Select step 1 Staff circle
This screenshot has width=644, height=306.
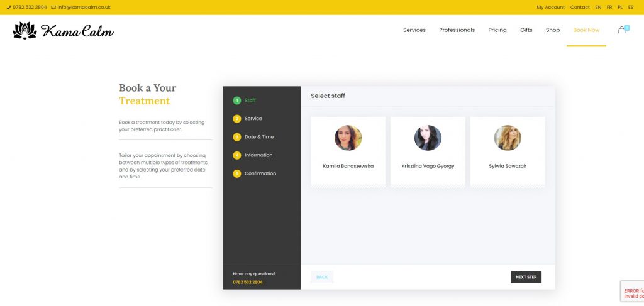[237, 101]
